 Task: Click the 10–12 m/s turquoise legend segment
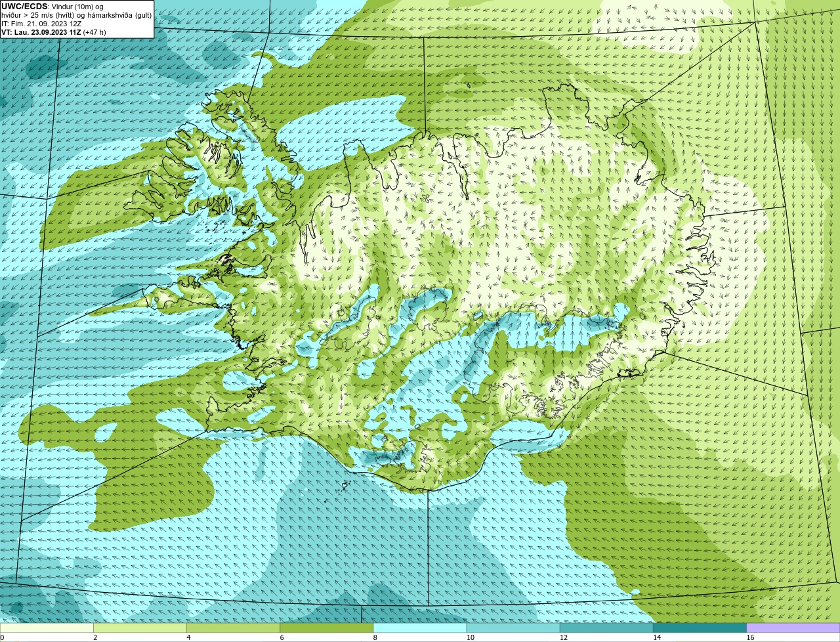[x=513, y=628]
